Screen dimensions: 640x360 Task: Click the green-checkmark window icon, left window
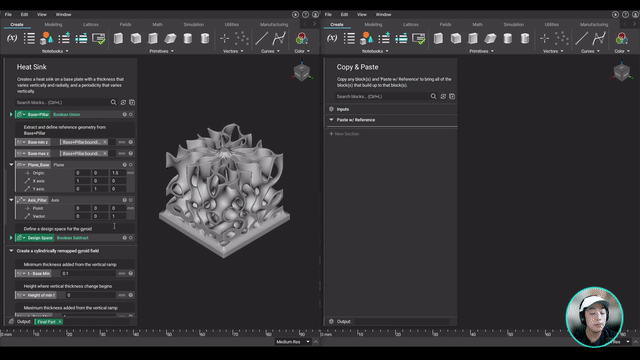point(99,38)
